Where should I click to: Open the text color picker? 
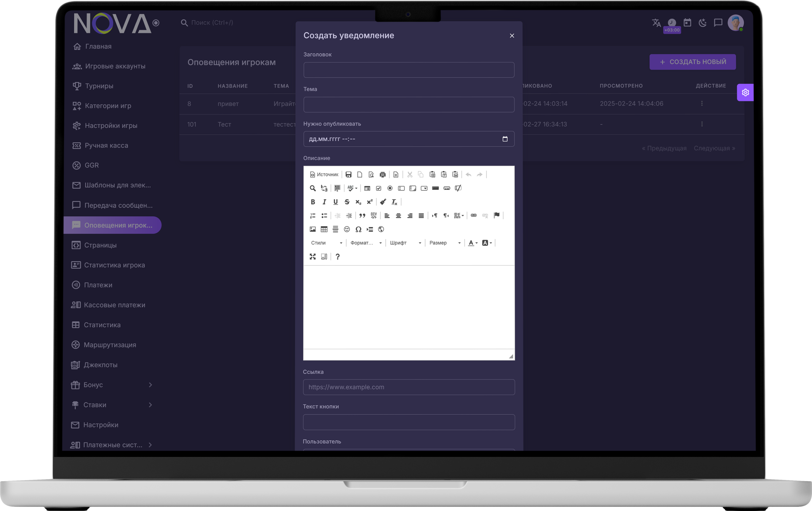(x=472, y=243)
